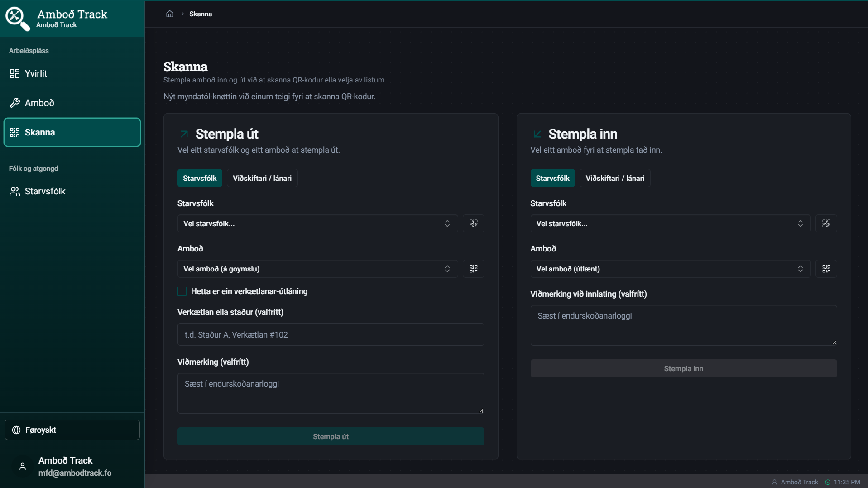Click the Arbeiðspláss section label

[x=29, y=51]
